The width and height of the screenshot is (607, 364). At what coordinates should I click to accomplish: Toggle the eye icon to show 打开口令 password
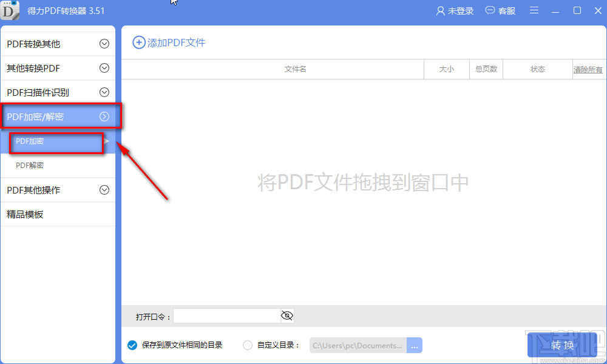coord(287,315)
